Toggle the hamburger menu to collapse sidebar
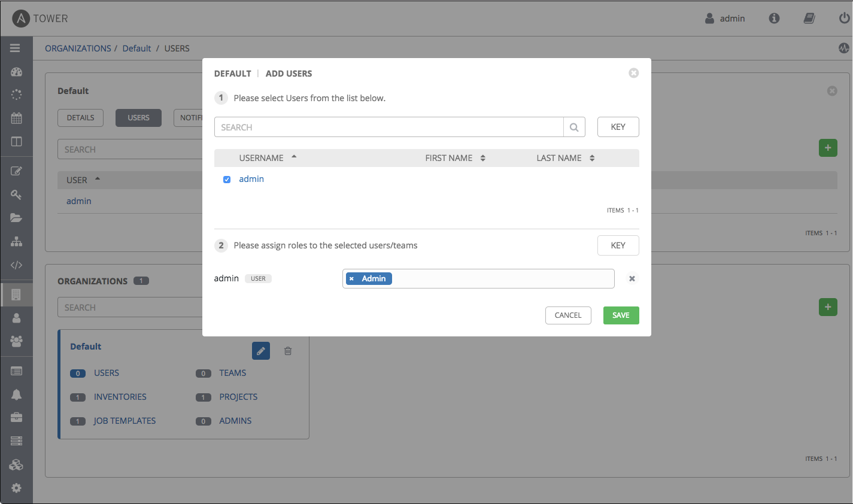The width and height of the screenshot is (853, 504). pos(16,48)
